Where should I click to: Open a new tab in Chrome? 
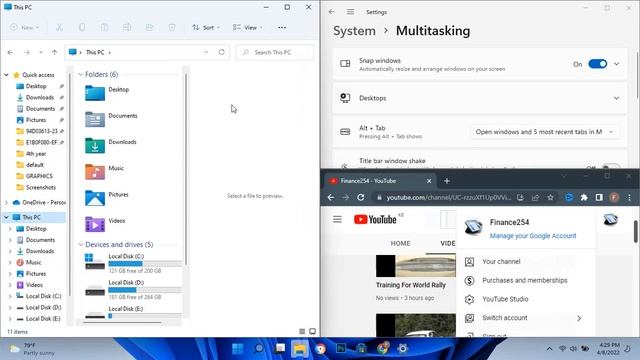pyautogui.click(x=447, y=181)
